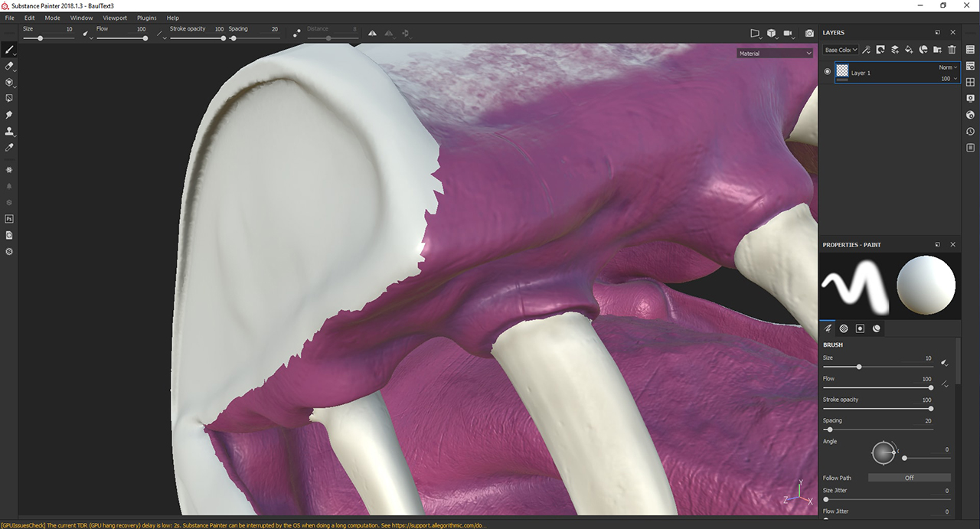The image size is (980, 529).
Task: Switch to the Alpha properties tab
Action: pos(844,328)
